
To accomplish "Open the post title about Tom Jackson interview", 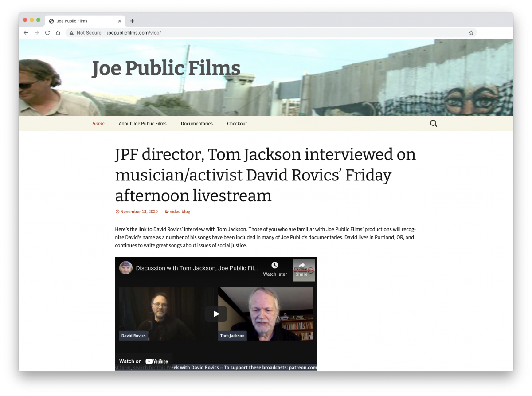I will point(265,175).
